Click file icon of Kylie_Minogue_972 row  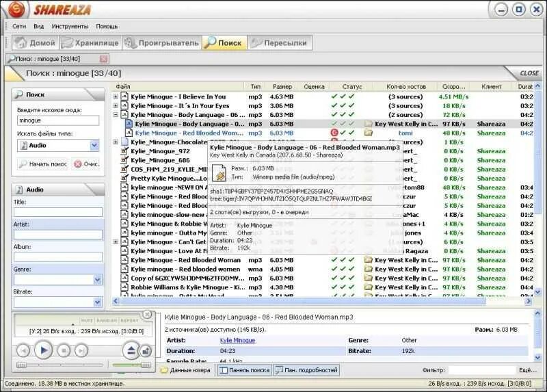pos(124,151)
